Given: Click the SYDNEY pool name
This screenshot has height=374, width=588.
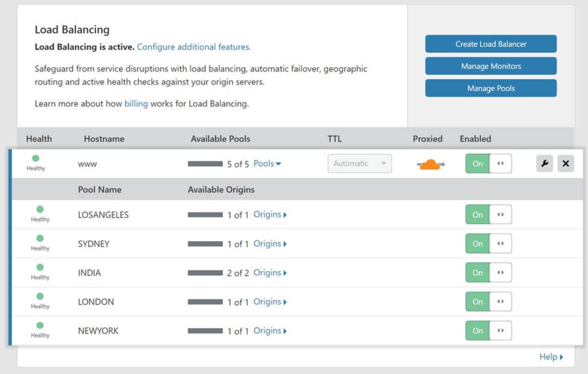Looking at the screenshot, I should point(94,244).
